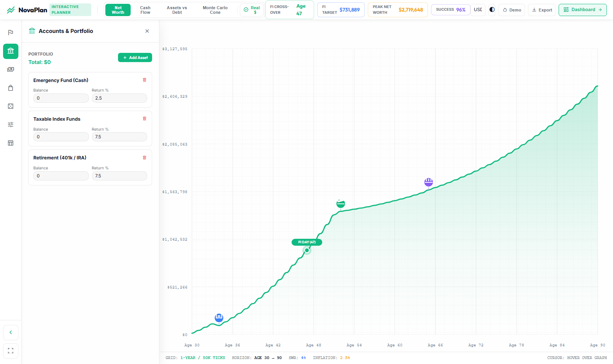This screenshot has width=613, height=364.
Task: Switch to the Assets vs Debt tab
Action: tap(177, 10)
